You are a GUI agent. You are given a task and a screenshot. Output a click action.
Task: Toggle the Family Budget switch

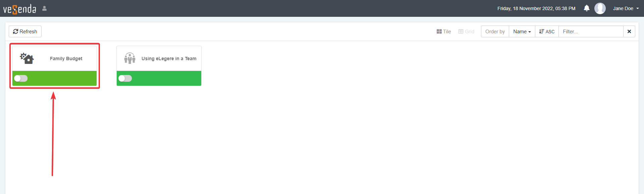click(x=21, y=78)
